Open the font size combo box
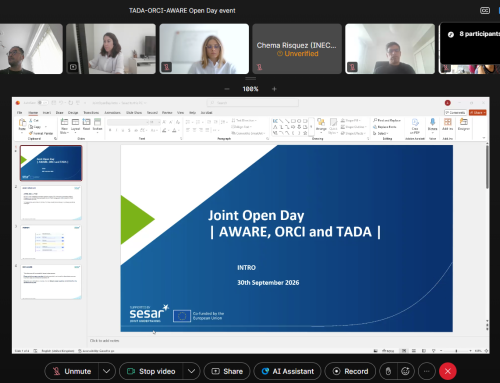 click(154, 122)
